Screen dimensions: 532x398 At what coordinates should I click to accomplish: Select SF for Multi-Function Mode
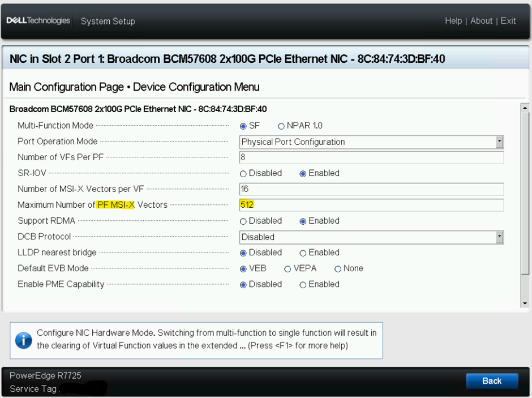(x=243, y=126)
